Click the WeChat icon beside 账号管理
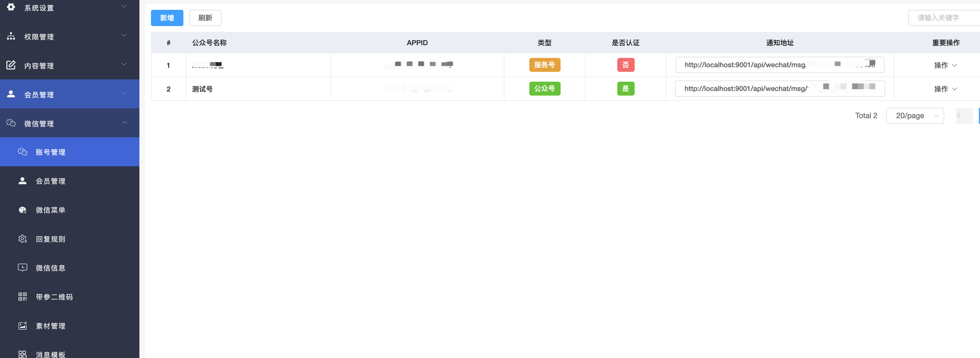The width and height of the screenshot is (980, 358). (x=23, y=152)
